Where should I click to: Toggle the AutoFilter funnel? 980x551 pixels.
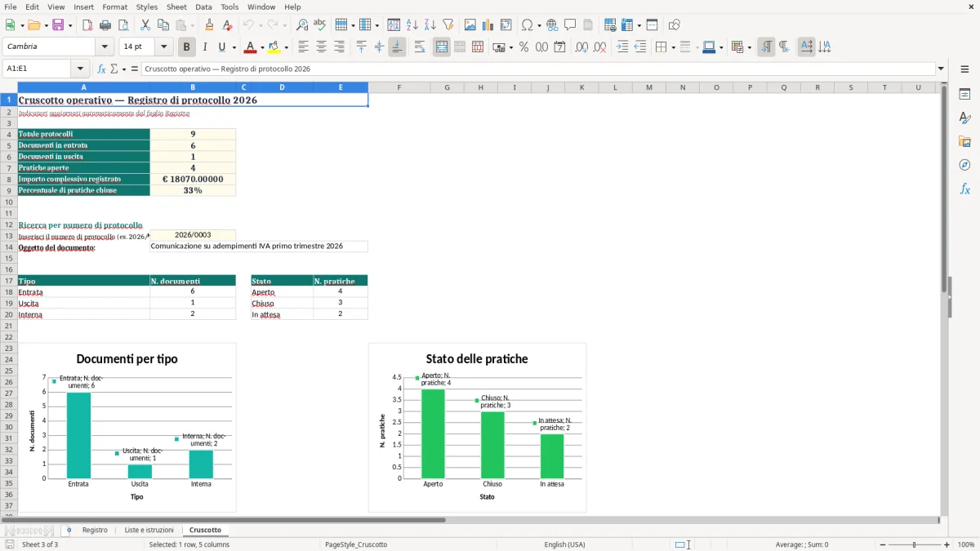click(448, 25)
